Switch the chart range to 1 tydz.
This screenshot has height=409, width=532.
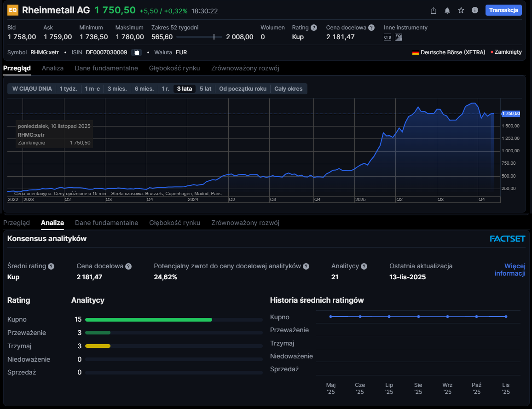68,89
